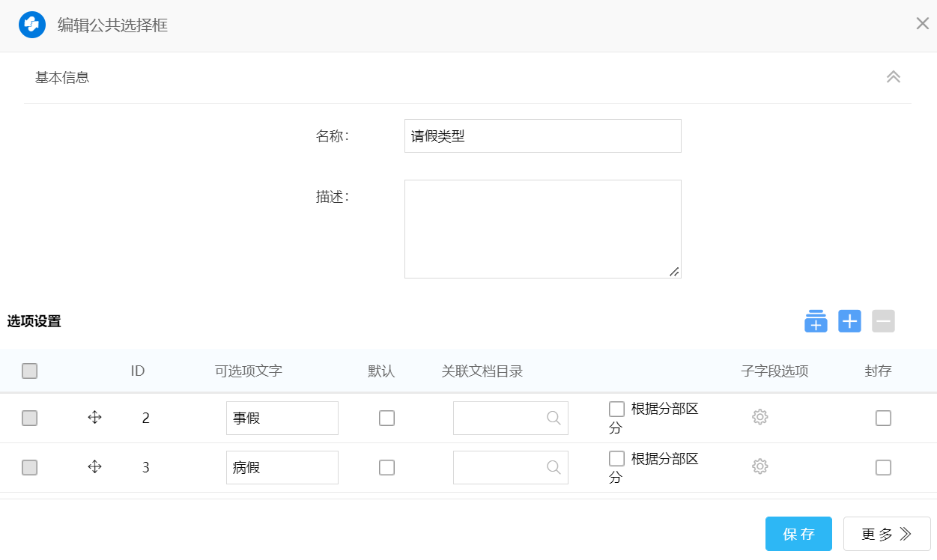This screenshot has height=560, width=937.
Task: Click inside the 描述 text area
Action: click(x=542, y=227)
